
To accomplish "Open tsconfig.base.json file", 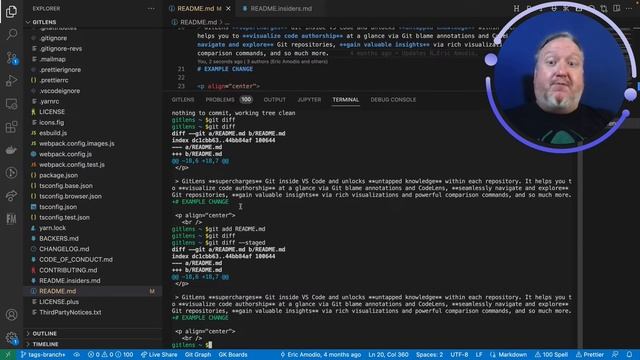I will pos(66,186).
